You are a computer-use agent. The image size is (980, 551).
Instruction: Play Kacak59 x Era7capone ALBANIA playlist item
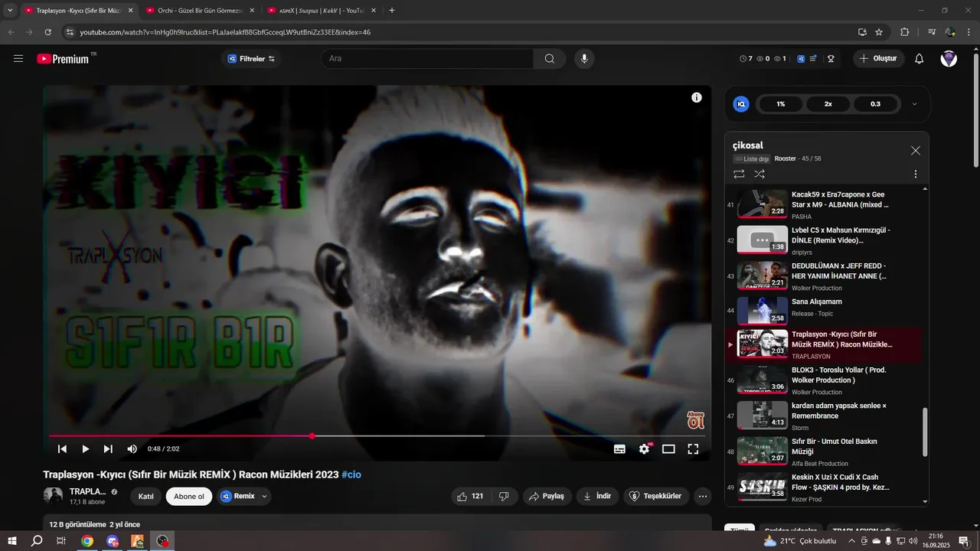point(823,205)
